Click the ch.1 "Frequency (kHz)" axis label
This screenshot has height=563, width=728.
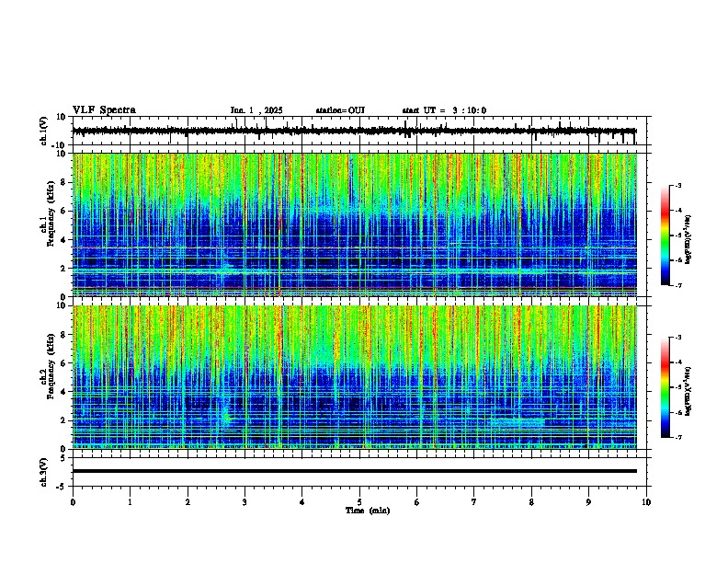[x=51, y=214]
